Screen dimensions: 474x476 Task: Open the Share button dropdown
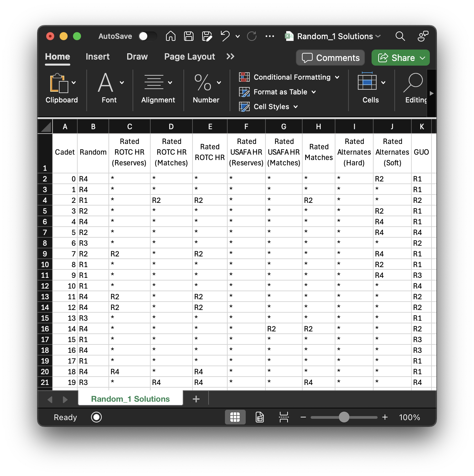pyautogui.click(x=422, y=58)
